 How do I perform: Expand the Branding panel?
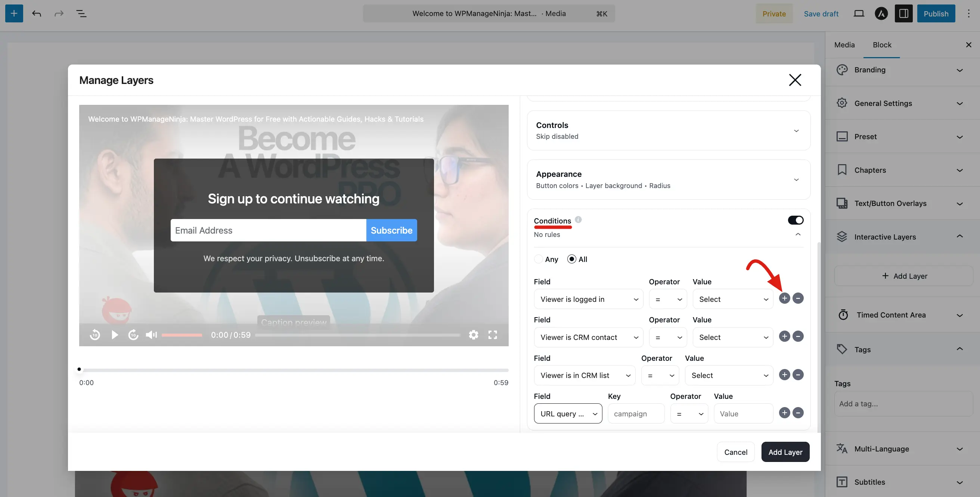[902, 70]
